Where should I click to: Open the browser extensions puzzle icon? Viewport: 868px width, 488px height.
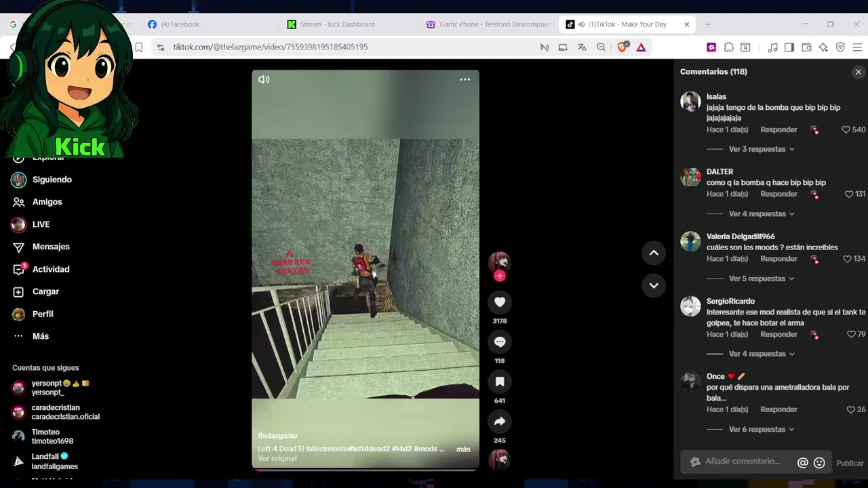point(729,47)
